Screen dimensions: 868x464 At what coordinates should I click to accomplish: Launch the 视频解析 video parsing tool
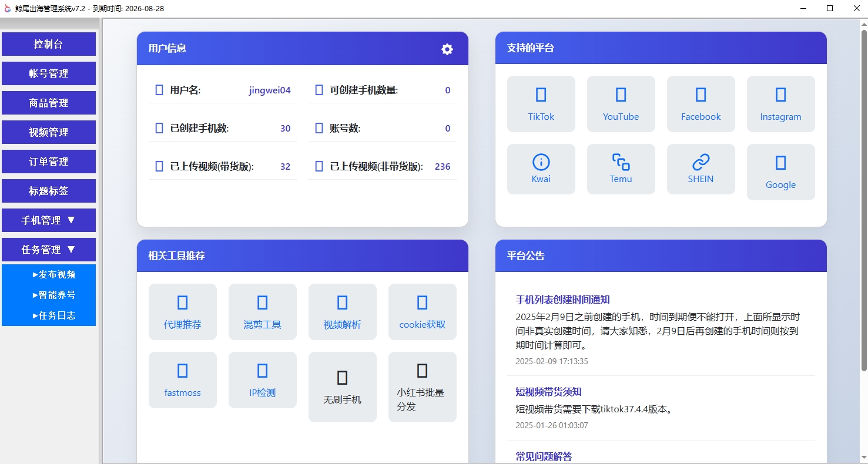[342, 312]
